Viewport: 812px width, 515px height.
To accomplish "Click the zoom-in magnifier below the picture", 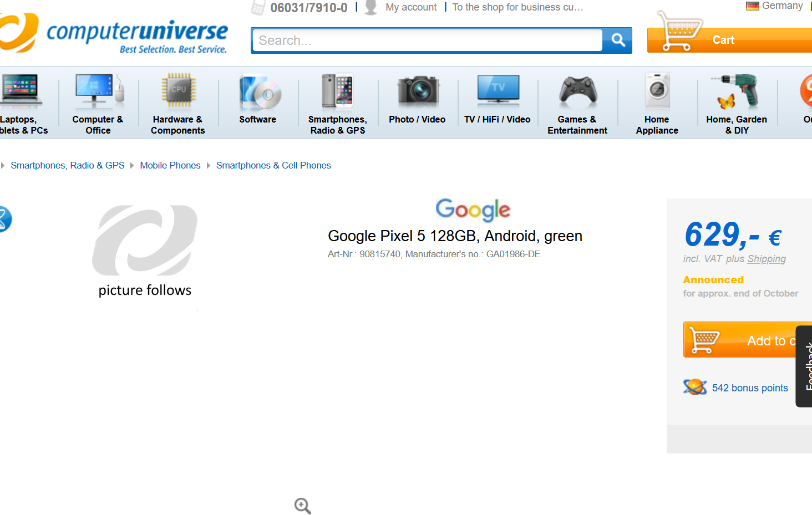I will click(302, 506).
